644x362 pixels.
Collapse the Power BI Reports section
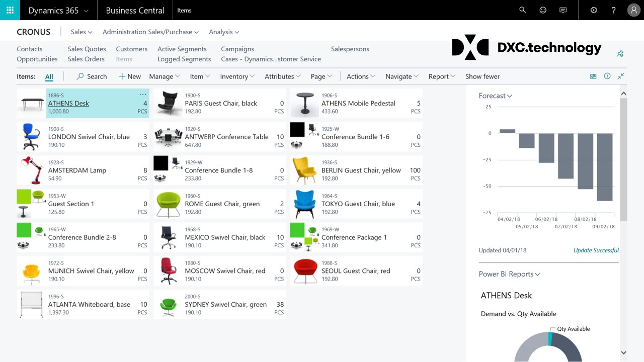(510, 274)
